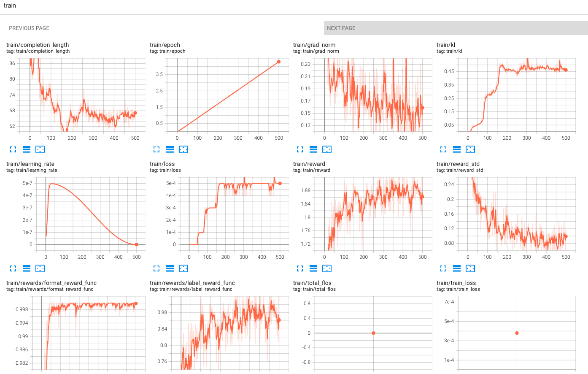This screenshot has width=588, height=374.
Task: Fit domain to data on train/kl chart
Action: [470, 149]
